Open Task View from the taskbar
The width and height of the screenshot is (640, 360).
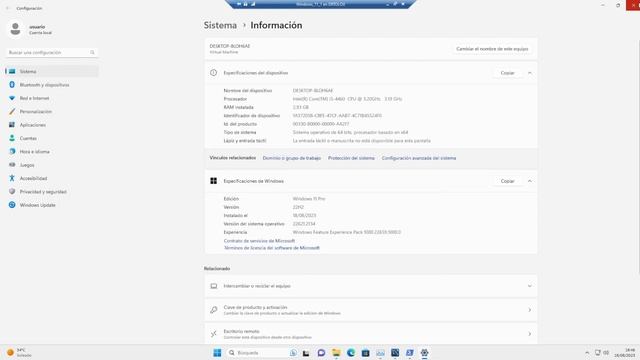pos(306,353)
